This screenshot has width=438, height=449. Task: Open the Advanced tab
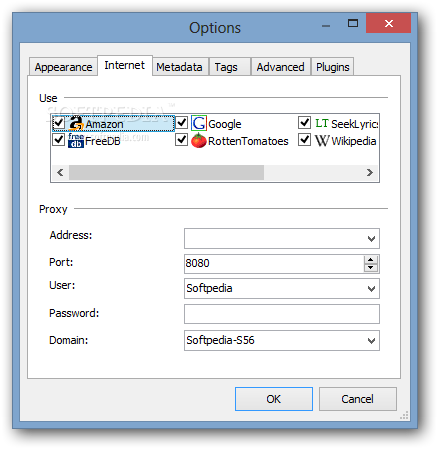pos(281,67)
